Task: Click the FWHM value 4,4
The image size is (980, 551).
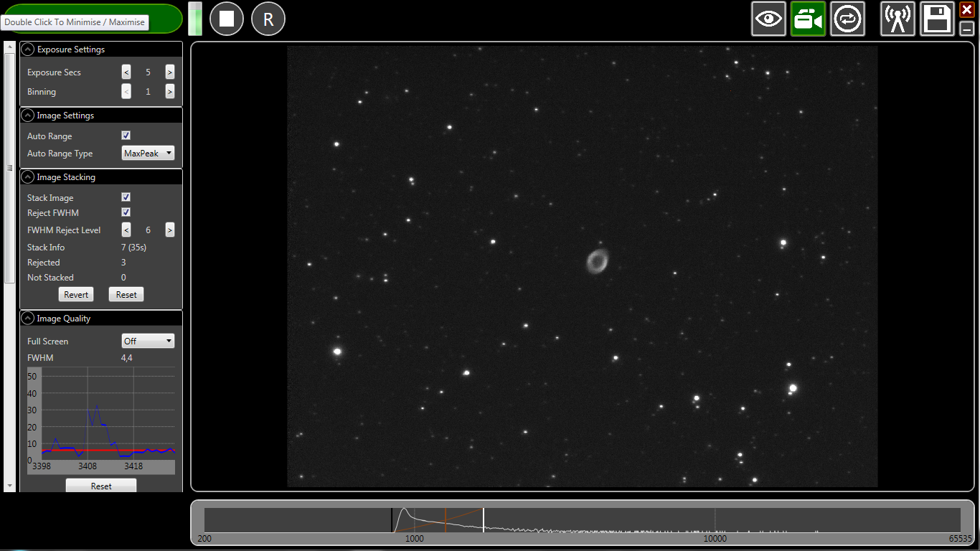Action: 127,358
